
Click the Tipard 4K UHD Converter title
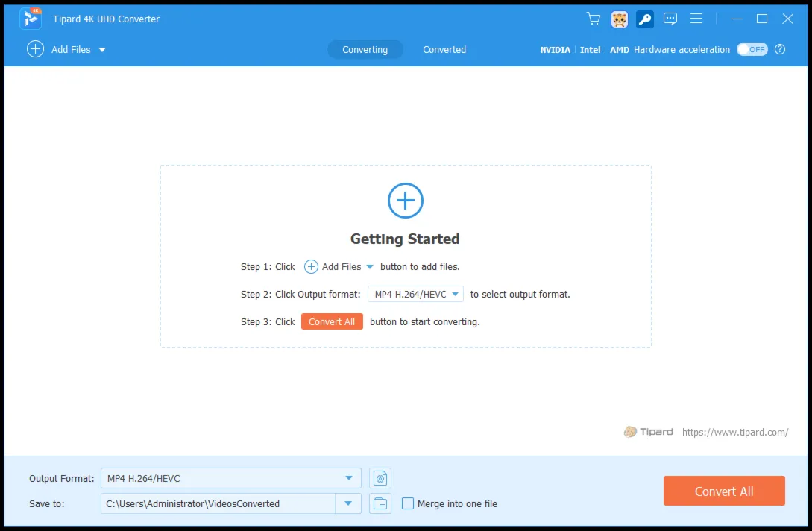click(106, 19)
